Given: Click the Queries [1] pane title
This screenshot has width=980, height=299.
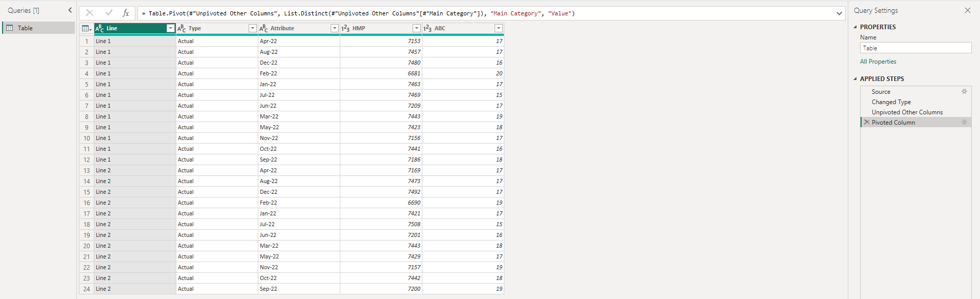Looking at the screenshot, I should (24, 10).
